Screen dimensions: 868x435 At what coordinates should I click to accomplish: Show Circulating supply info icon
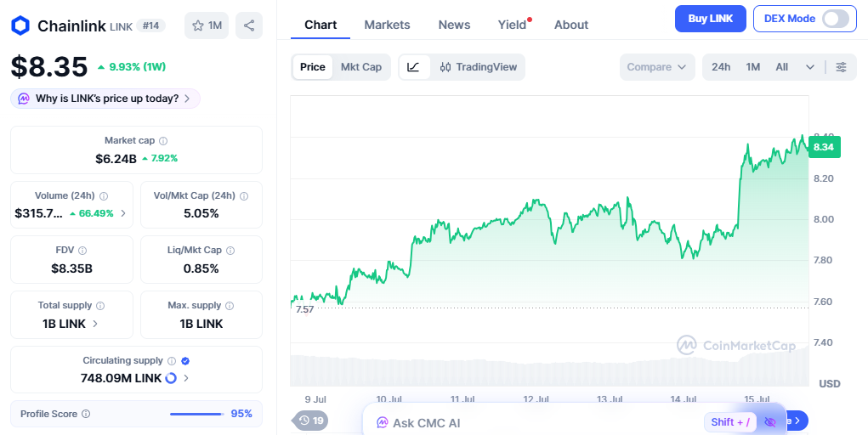click(172, 361)
